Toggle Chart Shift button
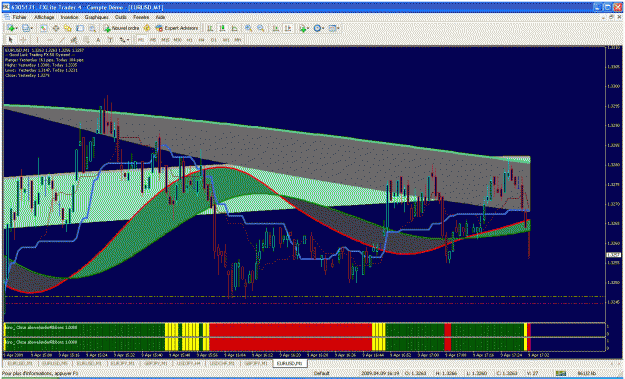The height and width of the screenshot is (379, 625). point(288,28)
